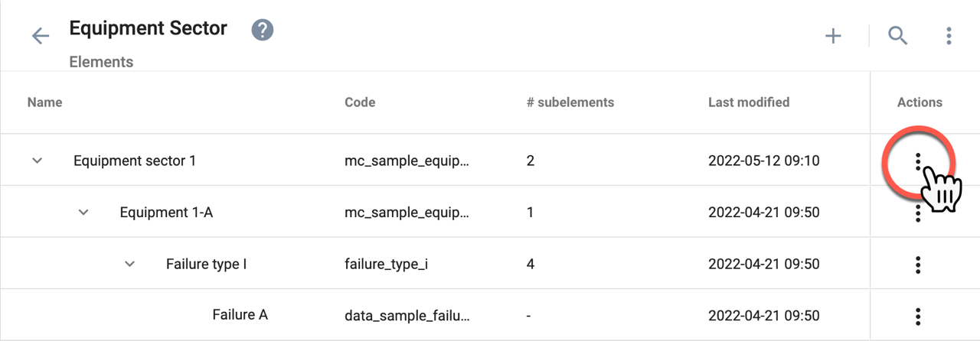Select Equipment 1-A row name

166,212
